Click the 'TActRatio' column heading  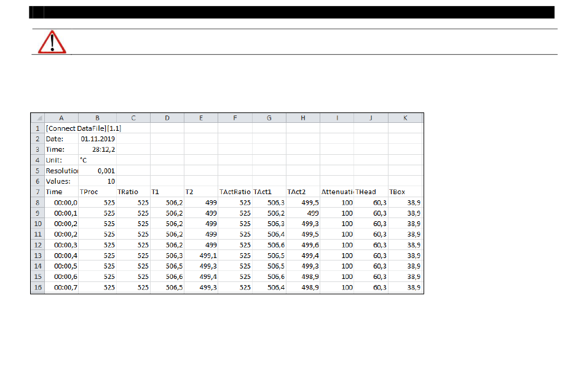click(235, 192)
